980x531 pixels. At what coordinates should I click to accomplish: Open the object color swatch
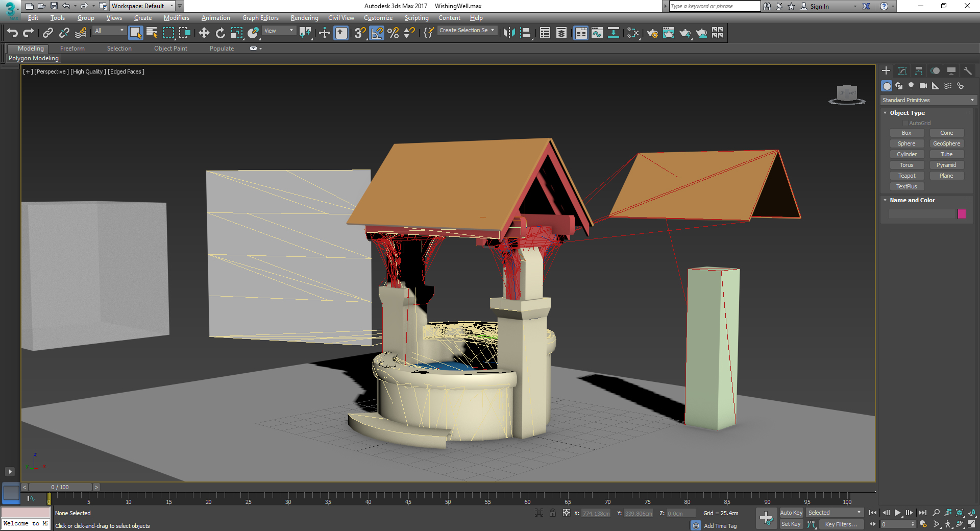click(962, 214)
